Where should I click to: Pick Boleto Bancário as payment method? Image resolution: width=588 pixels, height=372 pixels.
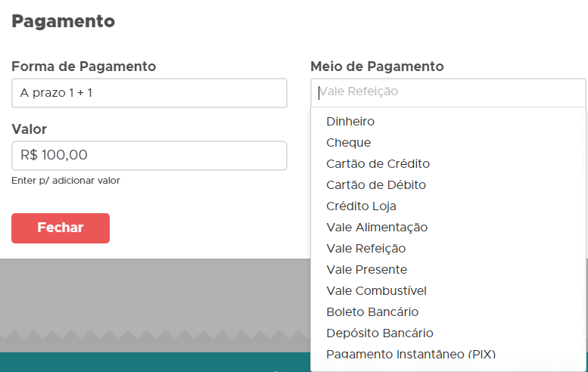click(372, 312)
